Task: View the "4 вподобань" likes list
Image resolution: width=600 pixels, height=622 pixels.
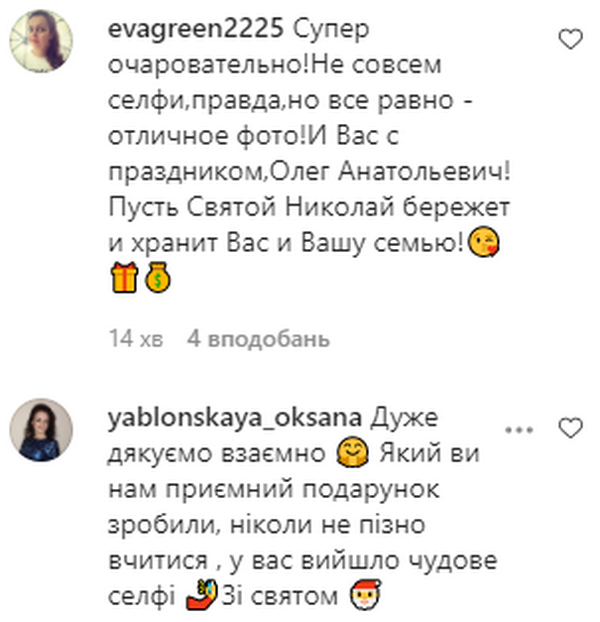Action: [x=258, y=339]
